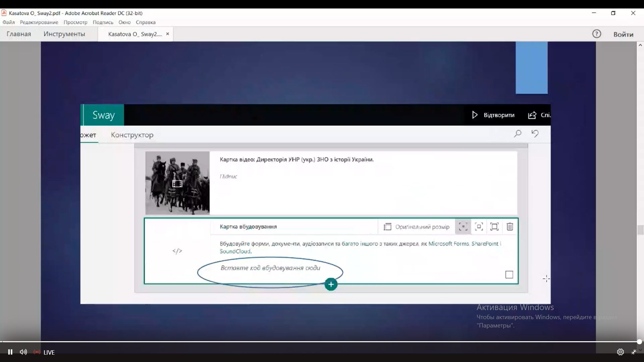Click the Відтворити play button
This screenshot has height=362, width=644.
click(493, 115)
